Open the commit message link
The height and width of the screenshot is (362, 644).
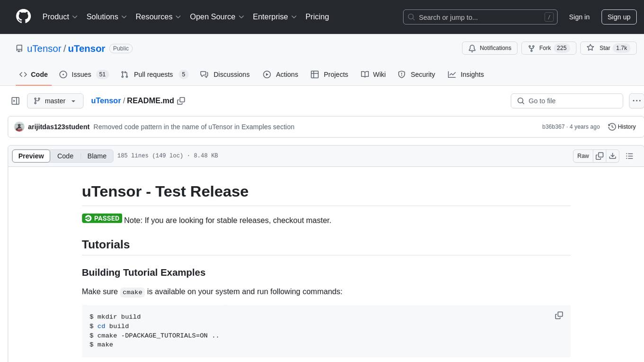[x=194, y=127]
